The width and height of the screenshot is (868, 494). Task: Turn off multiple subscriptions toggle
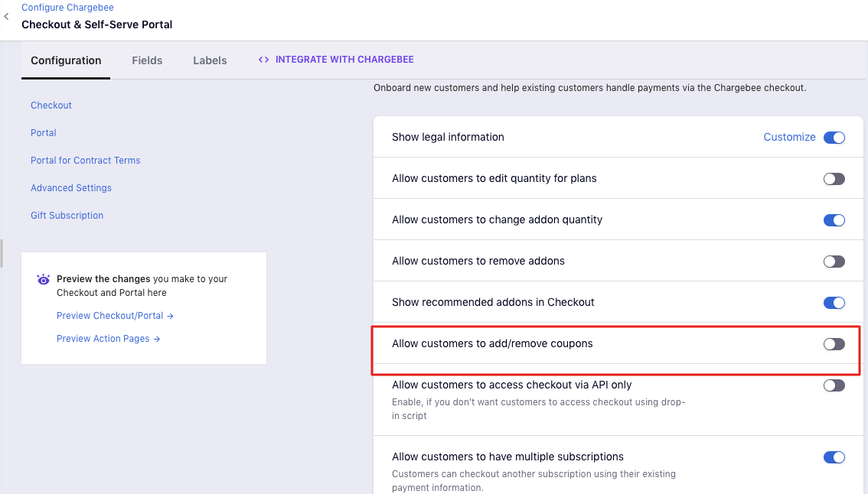pyautogui.click(x=834, y=457)
